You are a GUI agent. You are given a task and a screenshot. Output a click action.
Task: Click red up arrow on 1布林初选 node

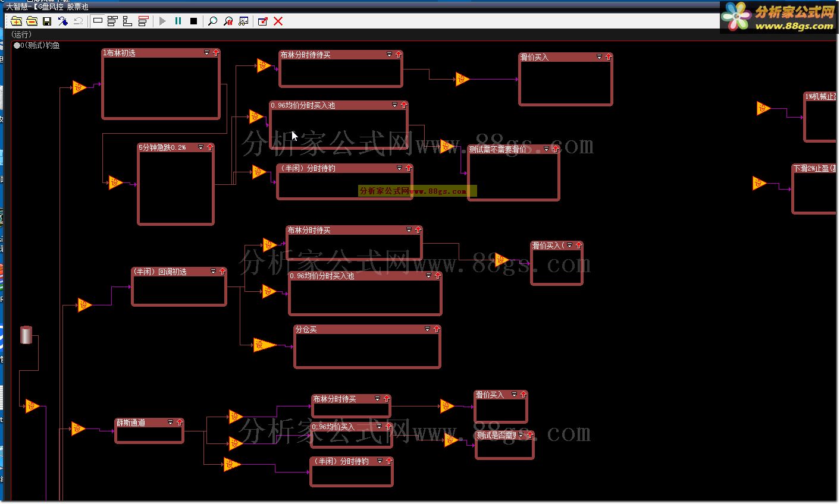216,53
